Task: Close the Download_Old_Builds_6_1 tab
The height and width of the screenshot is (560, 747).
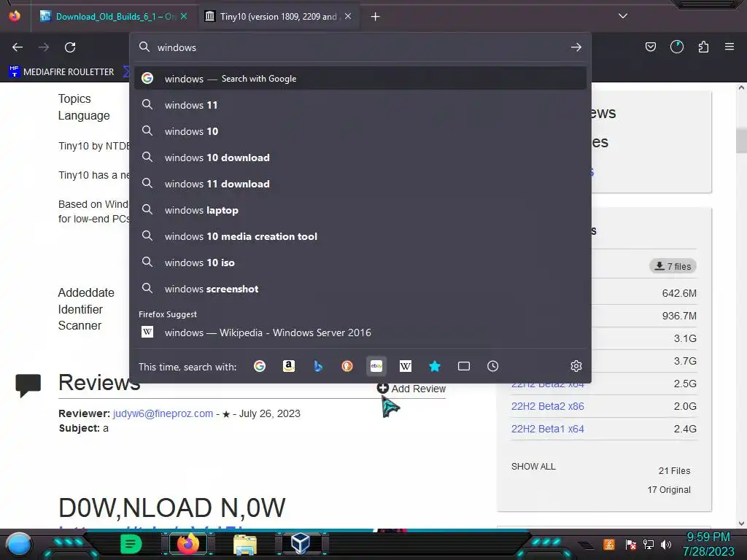Action: 184,16
